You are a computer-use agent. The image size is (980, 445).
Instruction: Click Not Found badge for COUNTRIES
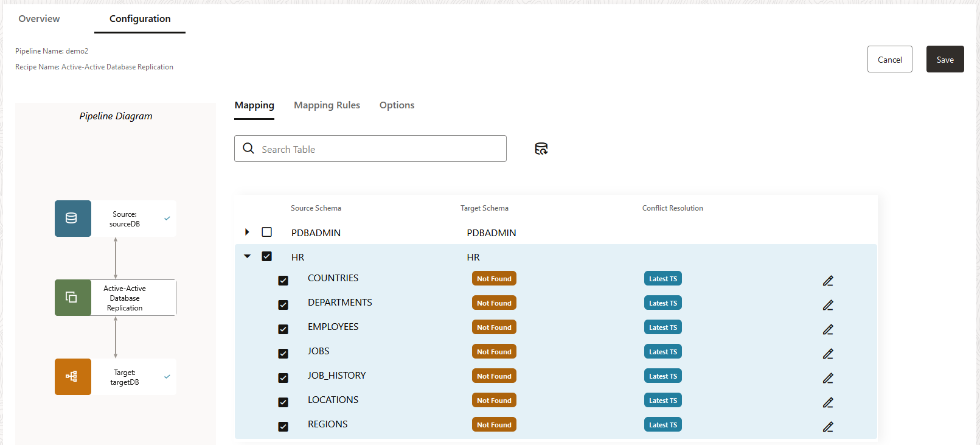click(x=494, y=278)
